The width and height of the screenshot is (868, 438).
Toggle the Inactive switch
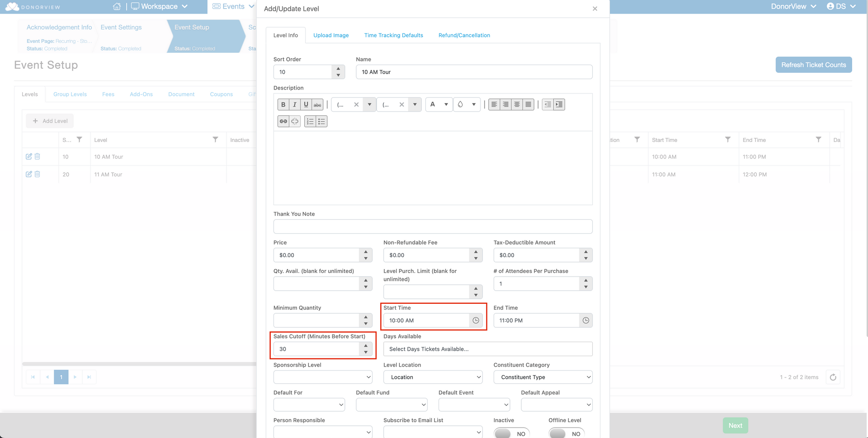click(512, 433)
